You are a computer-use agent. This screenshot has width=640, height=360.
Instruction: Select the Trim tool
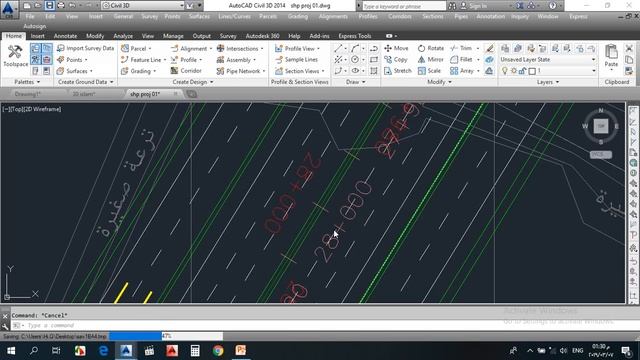point(461,48)
